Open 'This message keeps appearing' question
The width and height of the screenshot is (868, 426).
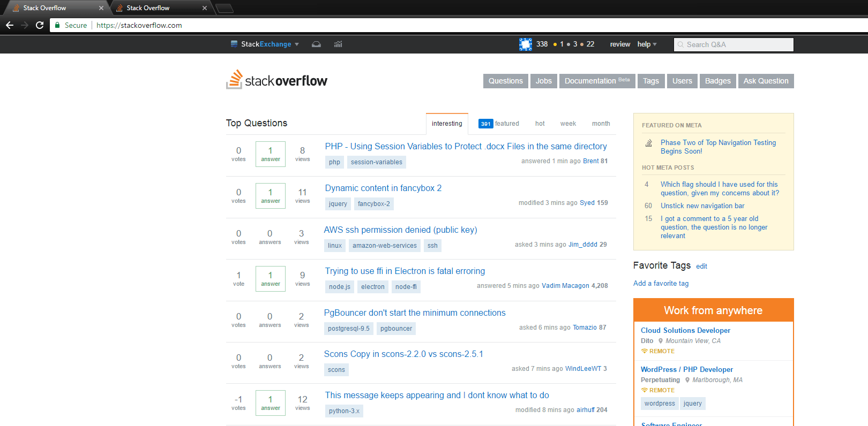437,395
